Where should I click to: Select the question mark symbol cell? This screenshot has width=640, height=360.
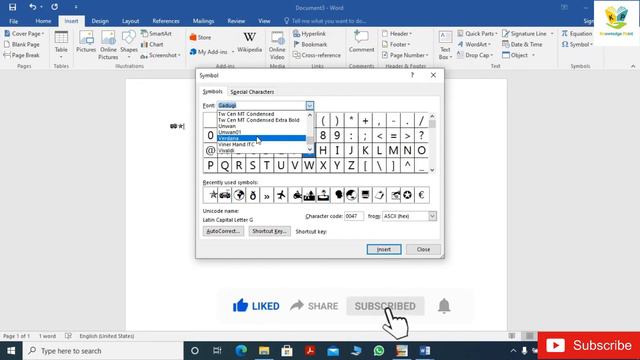pyautogui.click(x=421, y=135)
